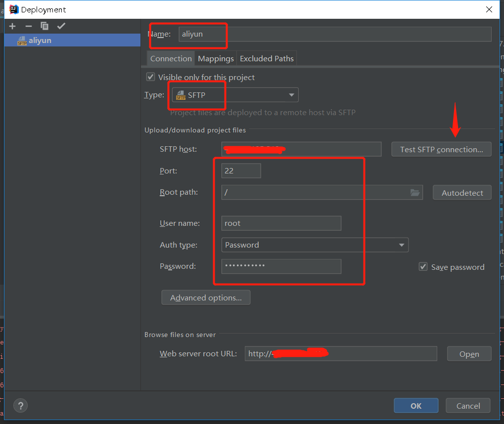Click inside the Port input field
This screenshot has height=424, width=504.
240,170
